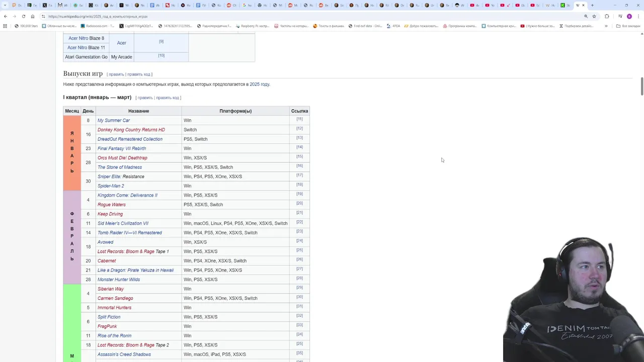Click the browser forward arrow
Image resolution: width=644 pixels, height=362 pixels.
click(x=15, y=16)
